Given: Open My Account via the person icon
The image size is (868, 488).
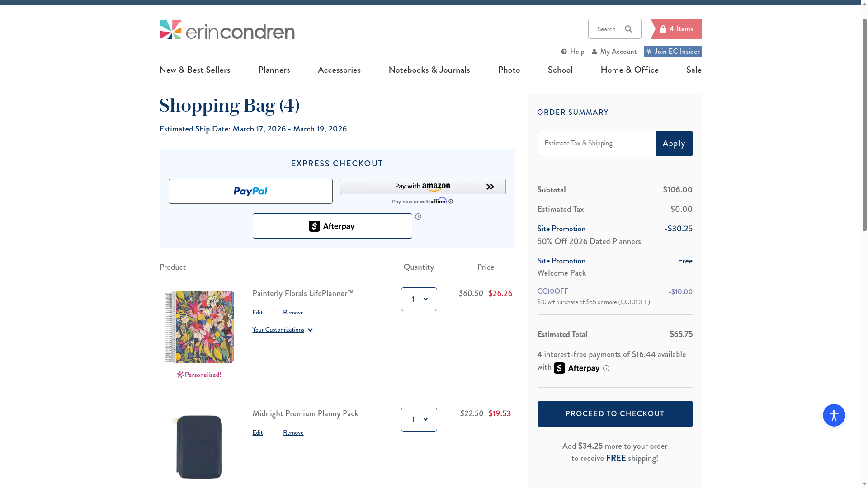Looking at the screenshot, I should click(594, 52).
